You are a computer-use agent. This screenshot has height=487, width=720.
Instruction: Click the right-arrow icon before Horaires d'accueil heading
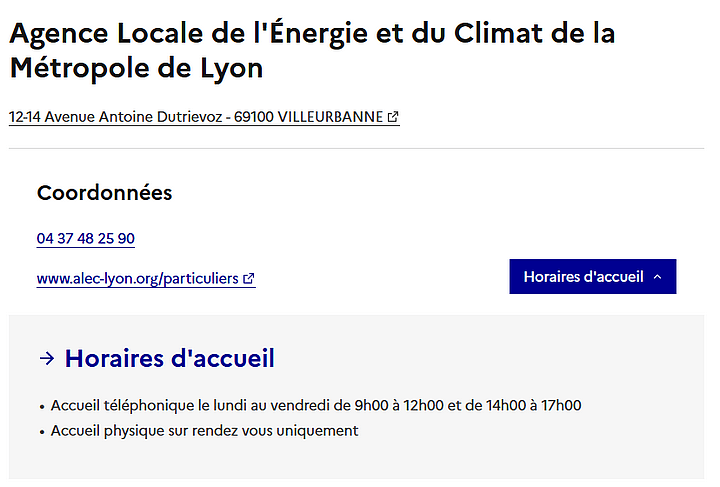tap(47, 358)
